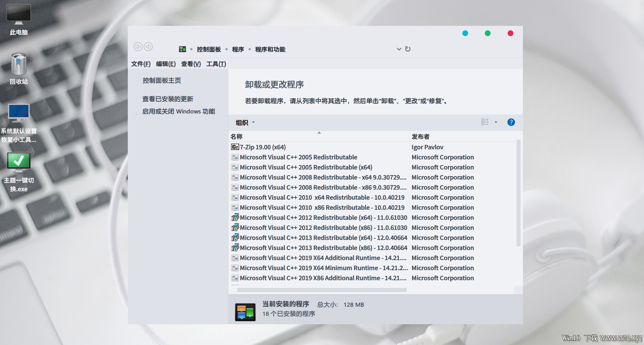This screenshot has height=345, width=644.
Task: Expand the 组织 dropdown
Action: coord(245,122)
